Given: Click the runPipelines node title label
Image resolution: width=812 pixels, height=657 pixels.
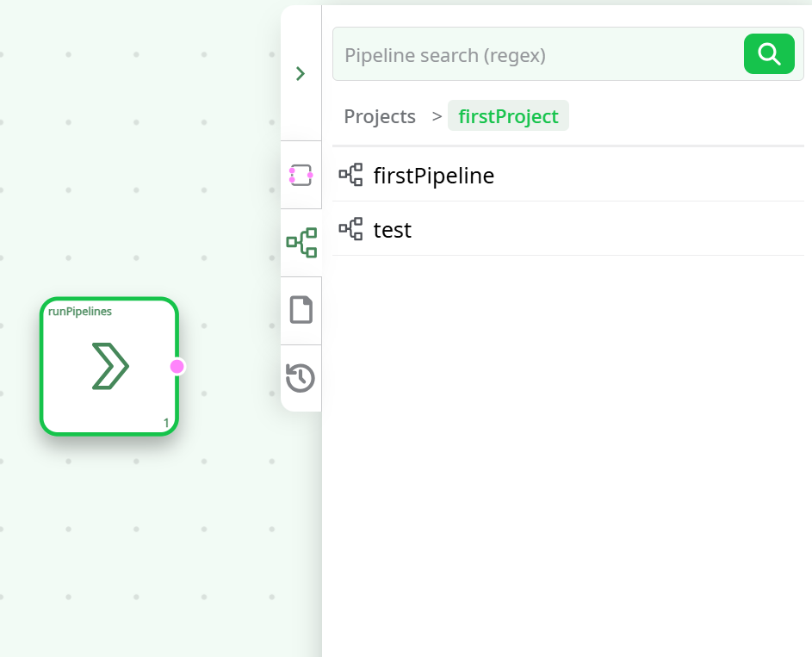Looking at the screenshot, I should pyautogui.click(x=80, y=311).
